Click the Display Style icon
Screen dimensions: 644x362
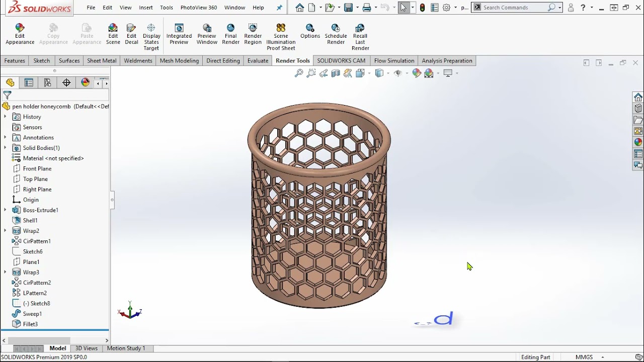point(380,73)
